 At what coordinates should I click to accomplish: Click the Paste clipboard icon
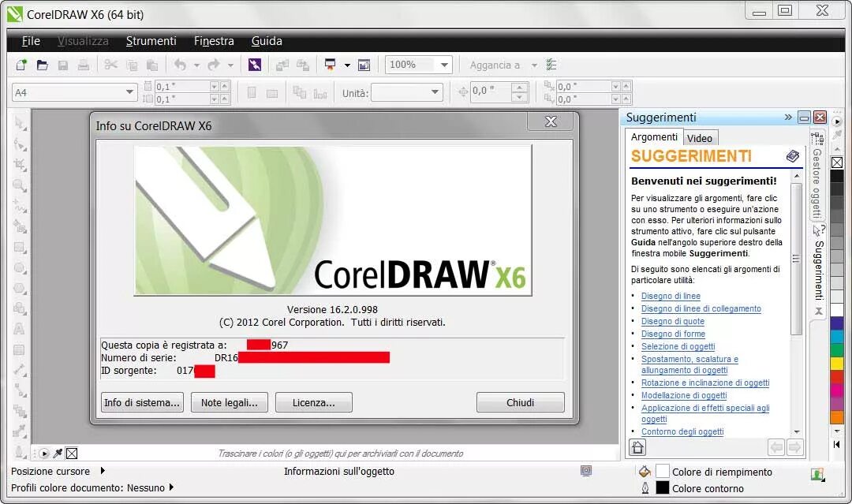tap(152, 65)
